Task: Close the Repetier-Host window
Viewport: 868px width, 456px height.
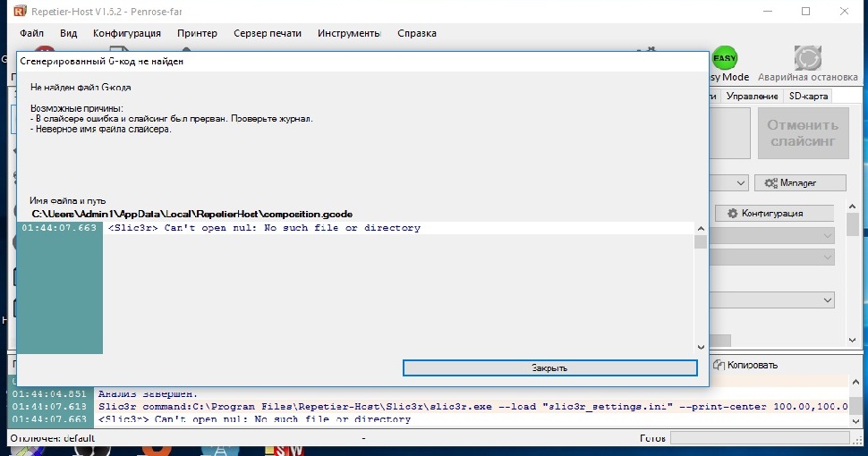Action: [x=844, y=11]
